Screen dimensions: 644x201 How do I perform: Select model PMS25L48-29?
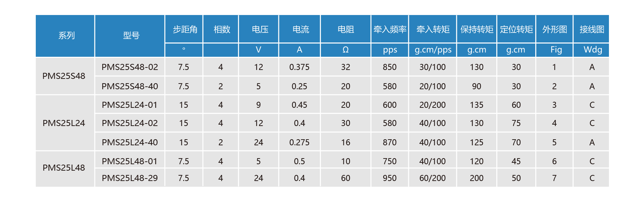point(130,178)
